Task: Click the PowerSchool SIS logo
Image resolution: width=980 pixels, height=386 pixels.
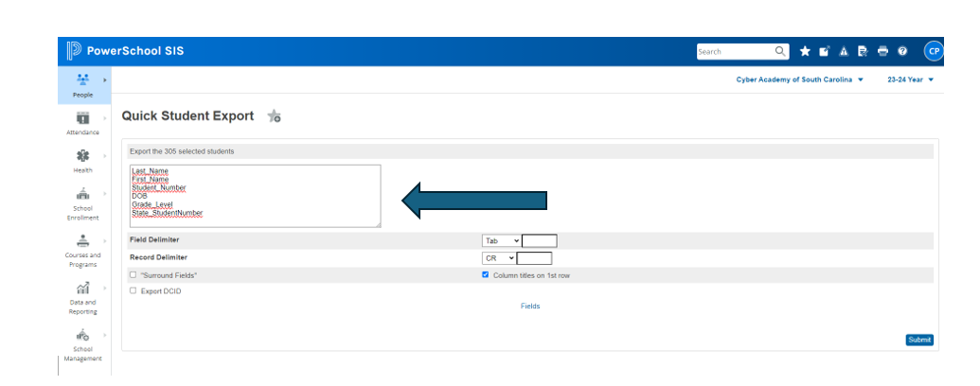Action: click(x=126, y=51)
